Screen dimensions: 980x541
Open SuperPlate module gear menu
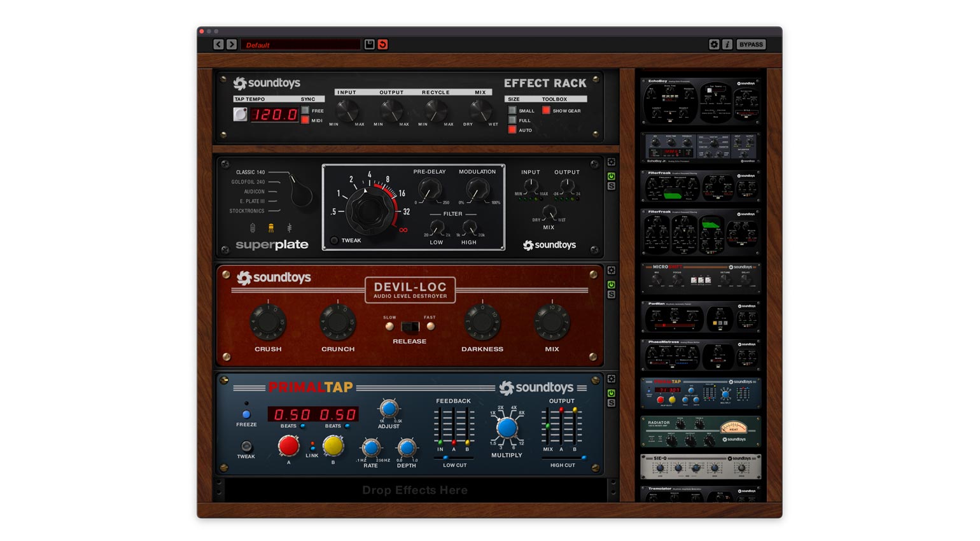pos(612,162)
